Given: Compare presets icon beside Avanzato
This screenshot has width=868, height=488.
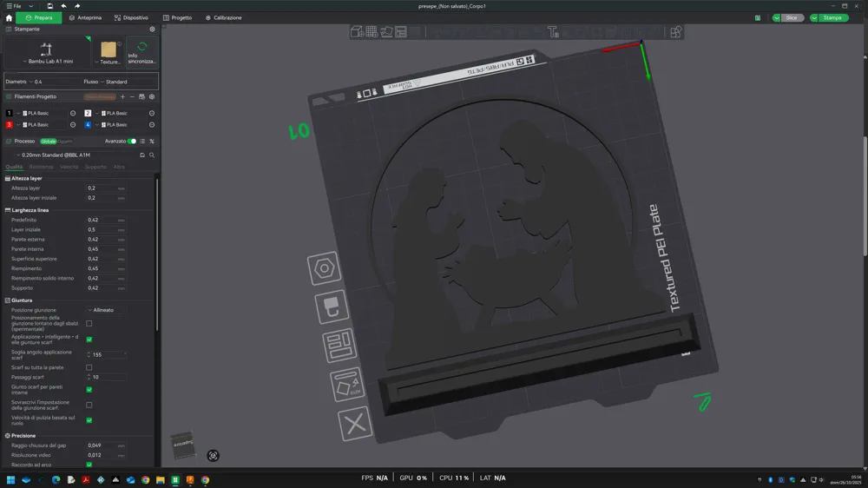Looking at the screenshot, I should coord(152,142).
